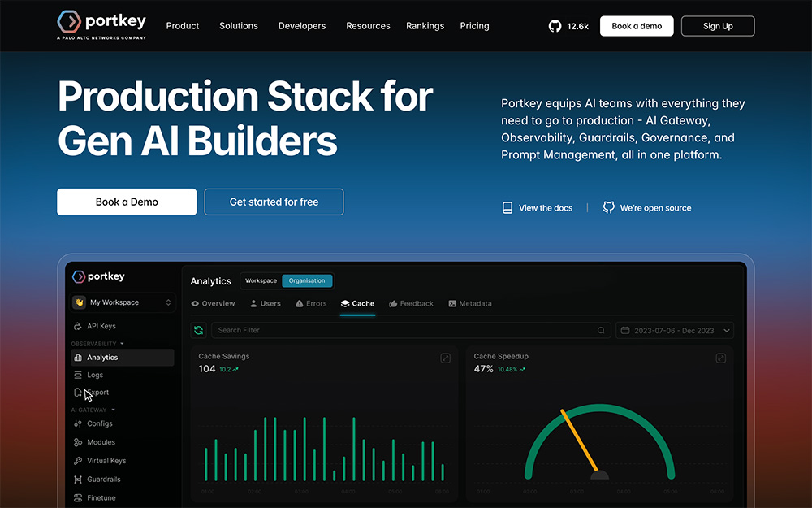
Task: Click in the Search Filter field
Action: click(411, 330)
